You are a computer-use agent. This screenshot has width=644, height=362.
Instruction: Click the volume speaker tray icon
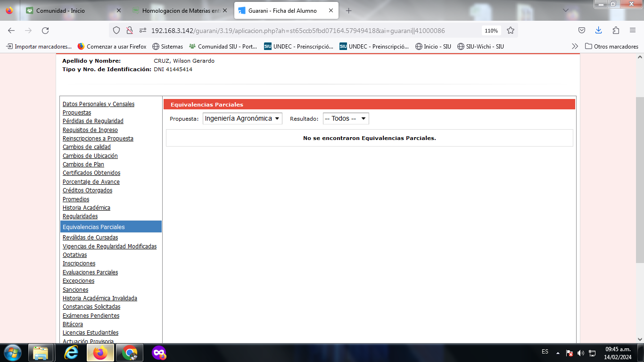point(581,353)
